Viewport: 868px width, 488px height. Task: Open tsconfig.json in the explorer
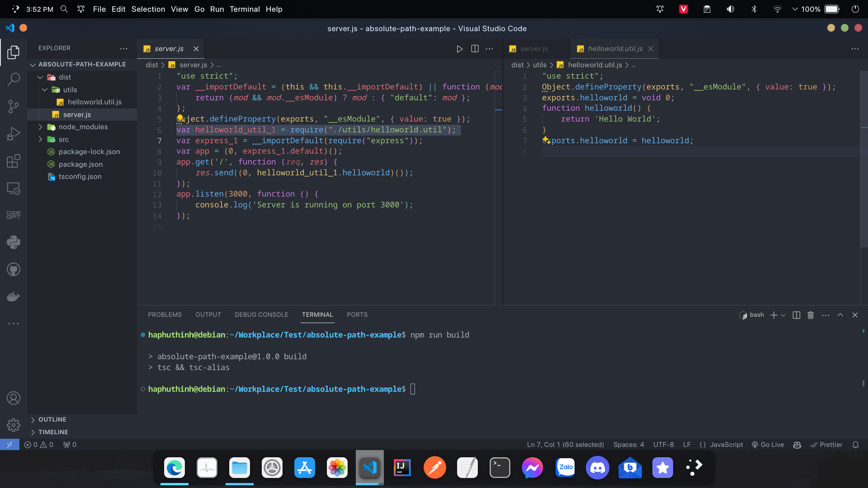click(x=80, y=177)
